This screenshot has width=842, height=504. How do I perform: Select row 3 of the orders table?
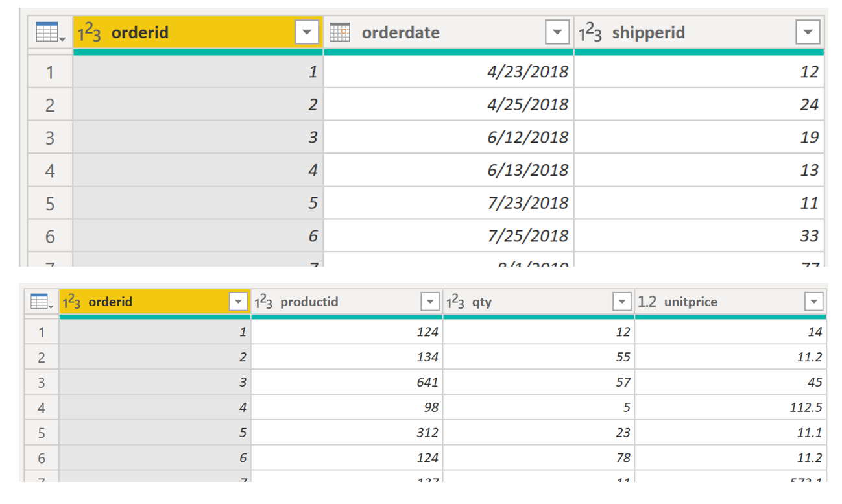point(51,137)
